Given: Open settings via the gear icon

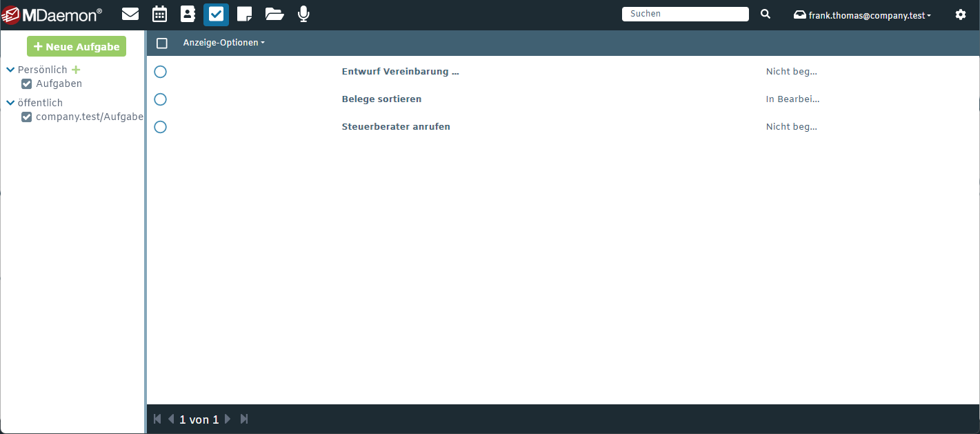Looking at the screenshot, I should pyautogui.click(x=961, y=14).
